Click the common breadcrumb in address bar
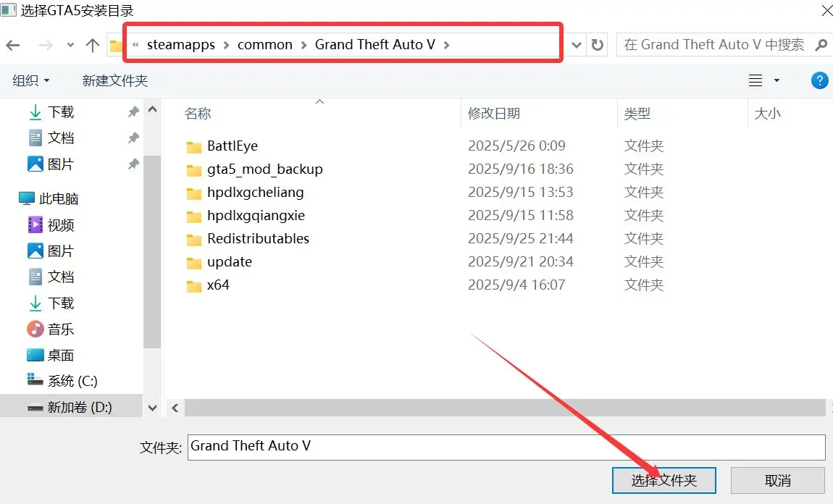Image resolution: width=833 pixels, height=504 pixels. pyautogui.click(x=265, y=45)
